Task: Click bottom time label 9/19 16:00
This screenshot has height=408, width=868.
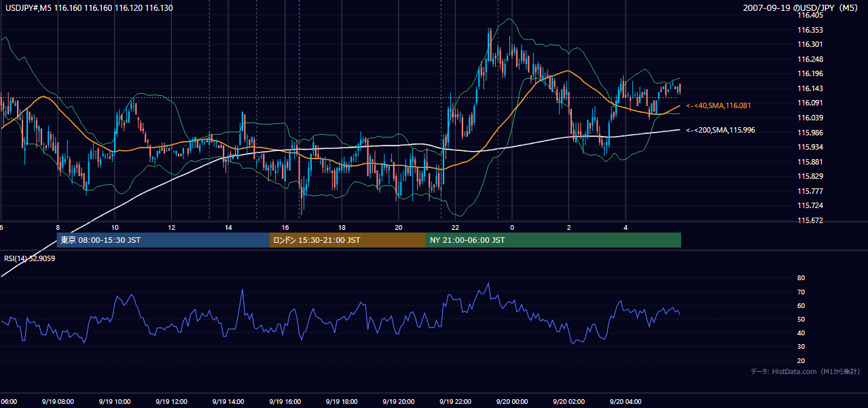Action: (285, 402)
